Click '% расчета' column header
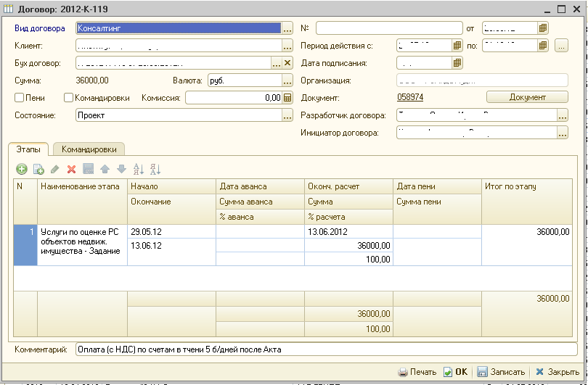This screenshot has width=588, height=385. [348, 217]
